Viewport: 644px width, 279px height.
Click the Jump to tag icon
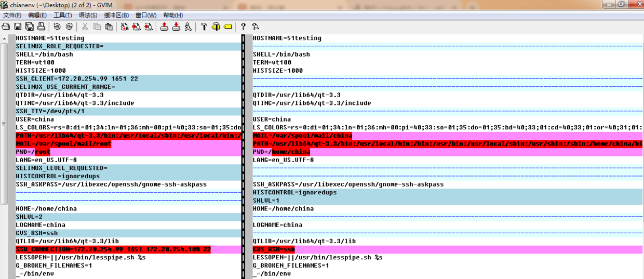point(228,26)
